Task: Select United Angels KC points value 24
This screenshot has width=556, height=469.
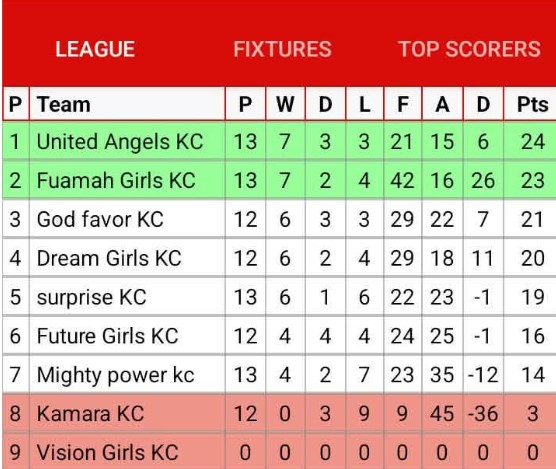Action: tap(533, 142)
